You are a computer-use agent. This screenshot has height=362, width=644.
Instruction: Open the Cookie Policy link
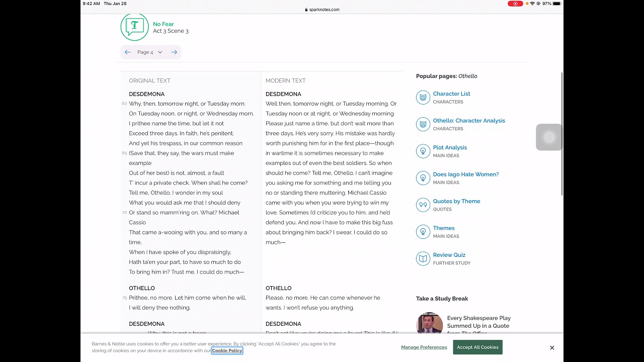227,350
